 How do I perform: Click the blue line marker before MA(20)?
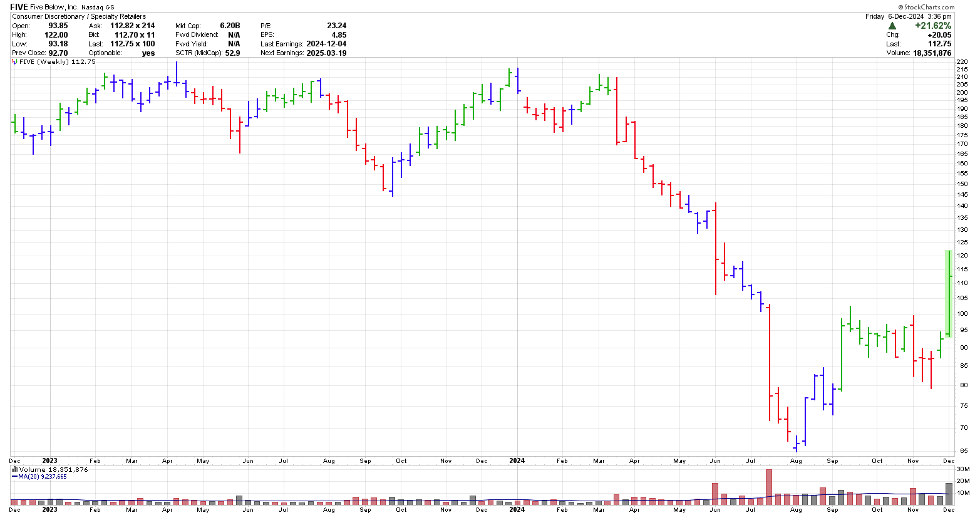(x=14, y=477)
